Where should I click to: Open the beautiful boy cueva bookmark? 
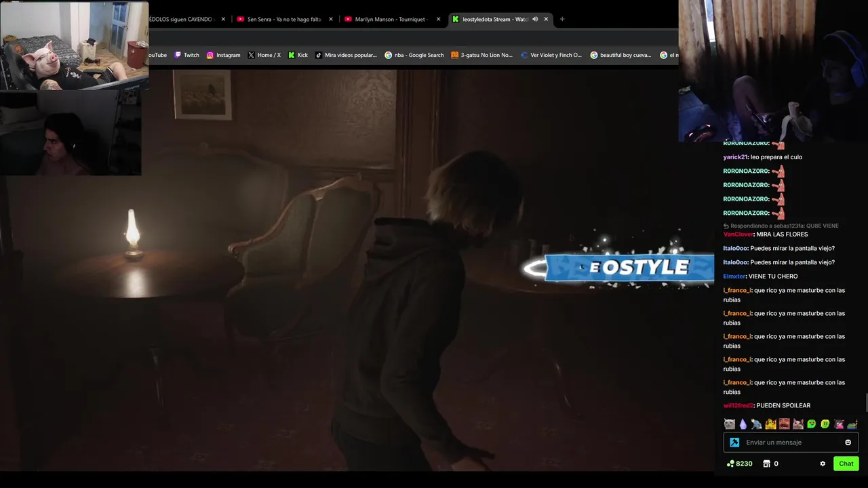coord(621,55)
